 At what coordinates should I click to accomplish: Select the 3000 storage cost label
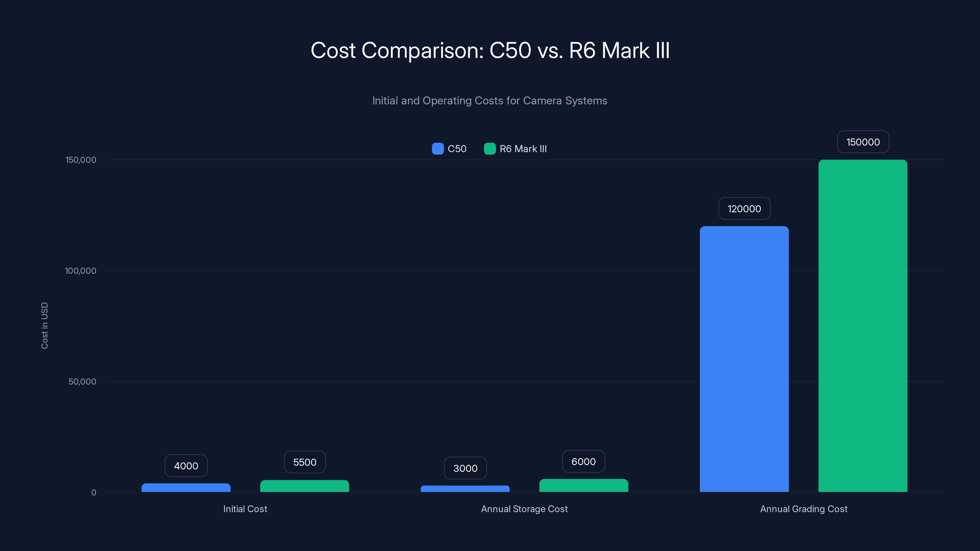click(x=465, y=468)
